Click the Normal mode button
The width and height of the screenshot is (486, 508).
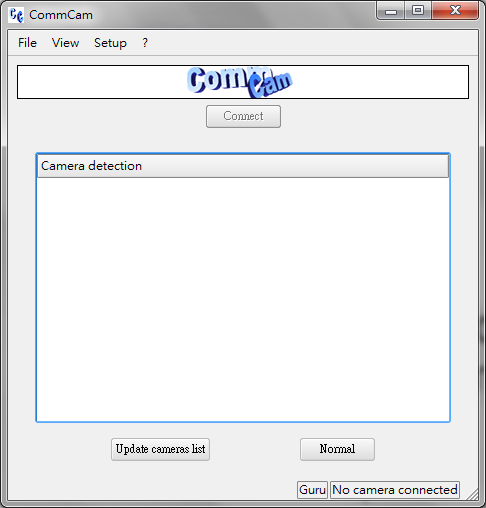337,449
